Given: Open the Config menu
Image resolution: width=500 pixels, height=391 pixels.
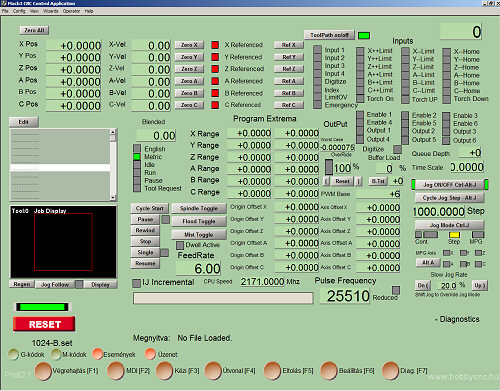Looking at the screenshot, I should pos(19,11).
